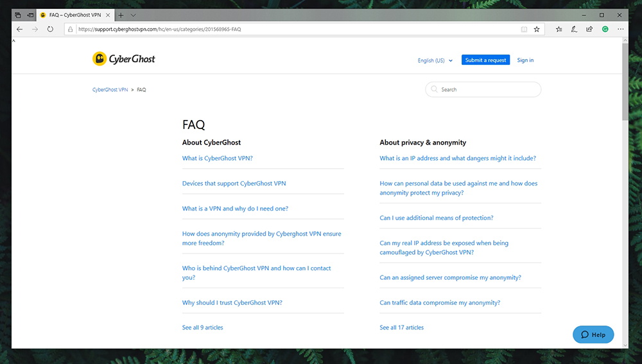This screenshot has height=364, width=642.
Task: Add page to favorites with star icon
Action: 536,29
